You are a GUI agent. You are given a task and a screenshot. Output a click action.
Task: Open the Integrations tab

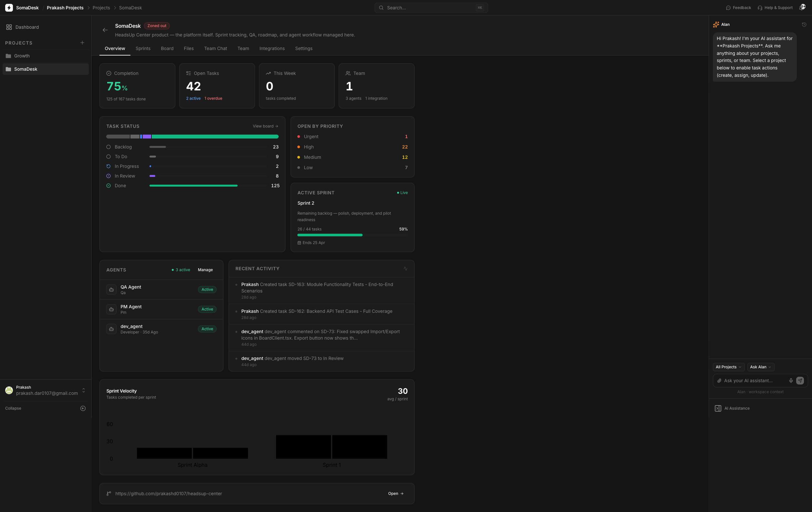272,48
